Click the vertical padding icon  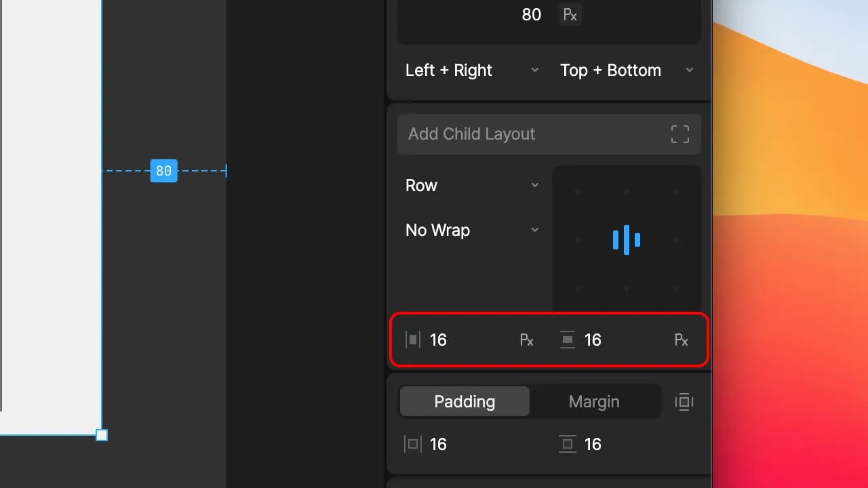(x=568, y=444)
